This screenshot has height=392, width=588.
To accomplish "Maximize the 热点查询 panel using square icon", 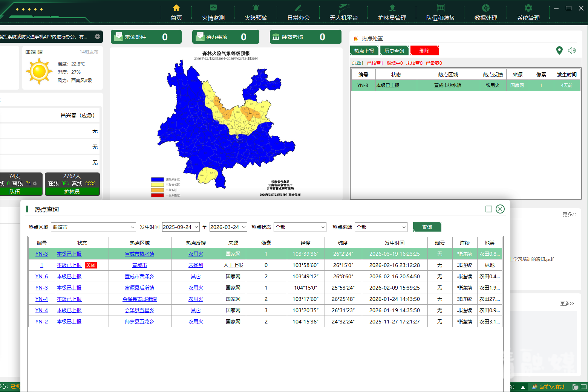I will click(489, 209).
